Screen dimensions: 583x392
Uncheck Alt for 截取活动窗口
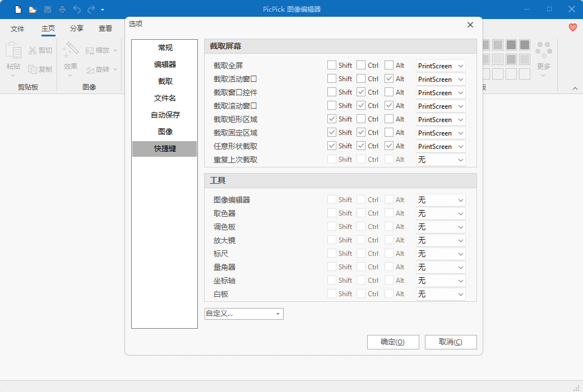tap(389, 79)
